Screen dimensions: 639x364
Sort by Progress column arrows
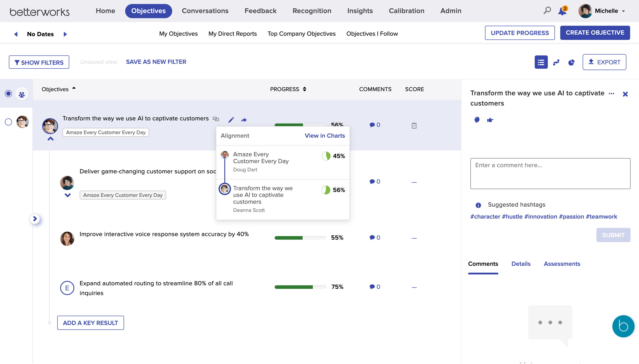click(304, 89)
